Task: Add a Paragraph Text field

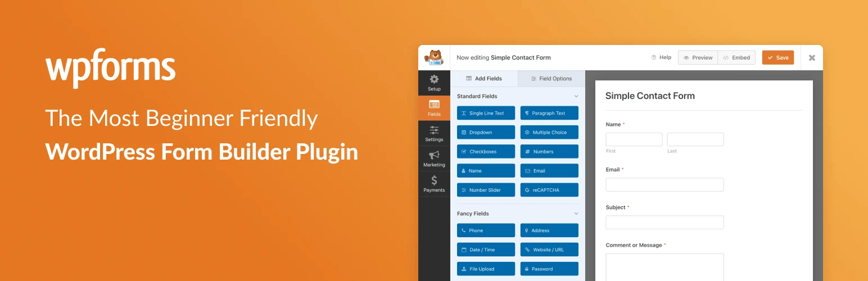Action: point(549,113)
